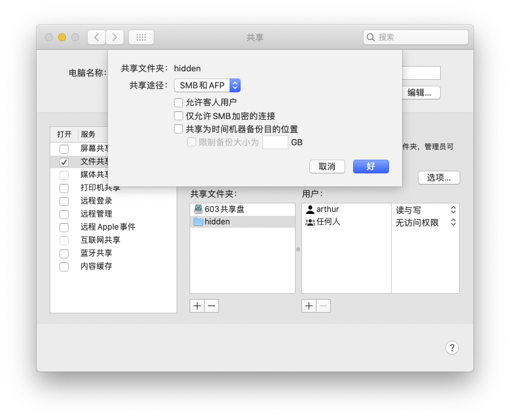Click minus button under shared folders list
Image resolution: width=510 pixels, height=420 pixels.
[211, 306]
